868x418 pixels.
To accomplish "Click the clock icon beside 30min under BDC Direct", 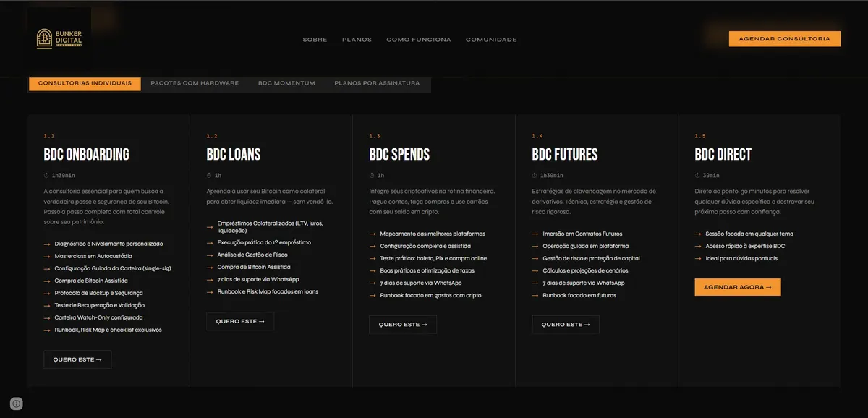I will (x=697, y=175).
